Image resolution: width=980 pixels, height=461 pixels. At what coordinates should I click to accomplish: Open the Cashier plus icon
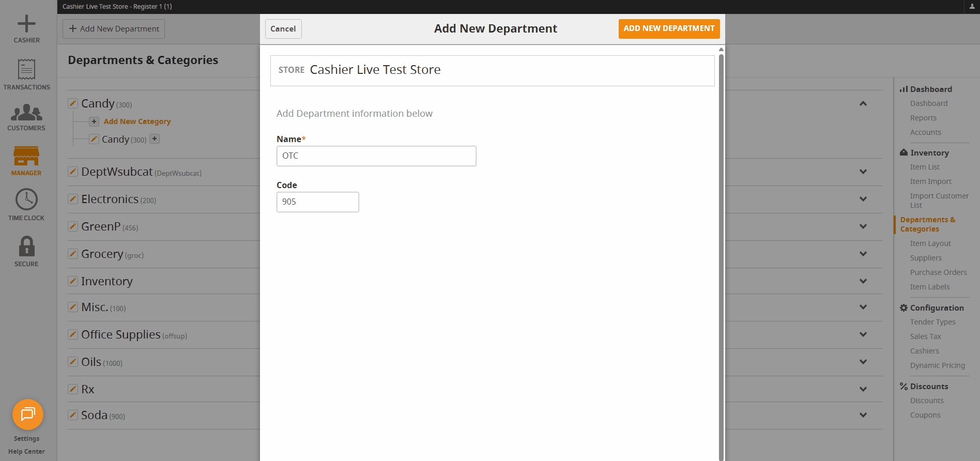[26, 24]
